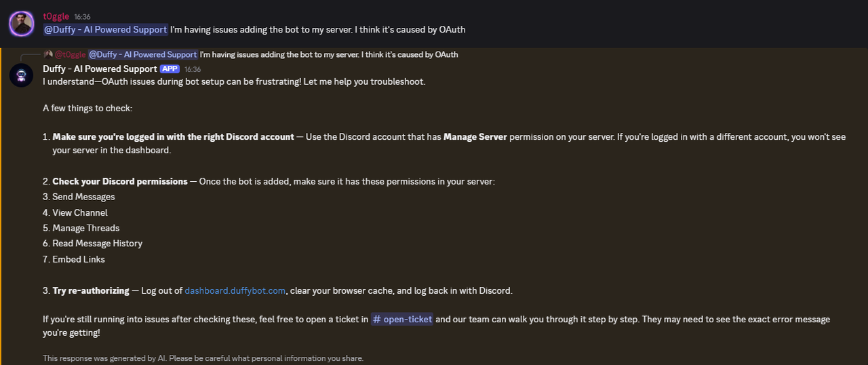Click the 16:36 timestamp on t0ggle's message

coord(82,16)
